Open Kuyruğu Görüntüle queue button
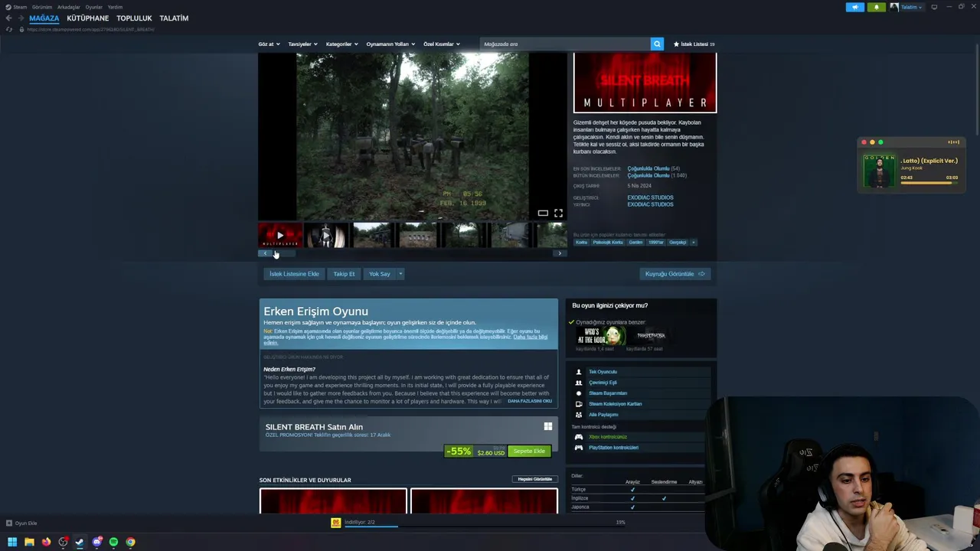This screenshot has width=980, height=551. coord(675,274)
